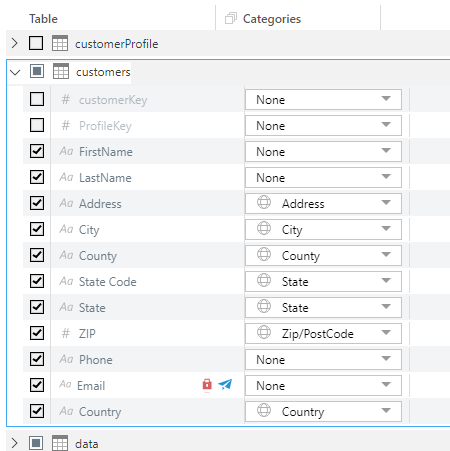Image resolution: width=450 pixels, height=451 pixels.
Task: Click the blue paper plane icon on Email
Action: (225, 385)
